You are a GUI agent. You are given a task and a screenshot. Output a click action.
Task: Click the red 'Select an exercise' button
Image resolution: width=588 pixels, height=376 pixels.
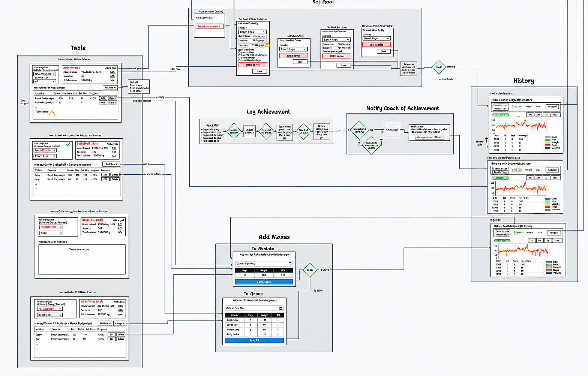point(209,26)
